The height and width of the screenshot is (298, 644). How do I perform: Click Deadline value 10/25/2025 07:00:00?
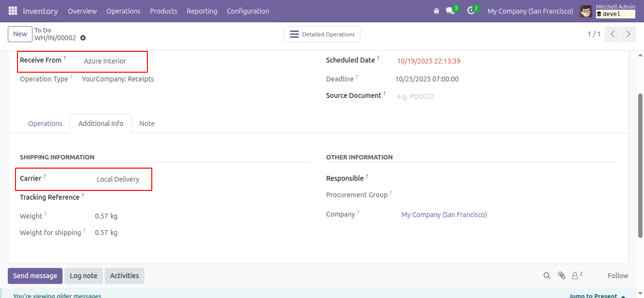[427, 79]
